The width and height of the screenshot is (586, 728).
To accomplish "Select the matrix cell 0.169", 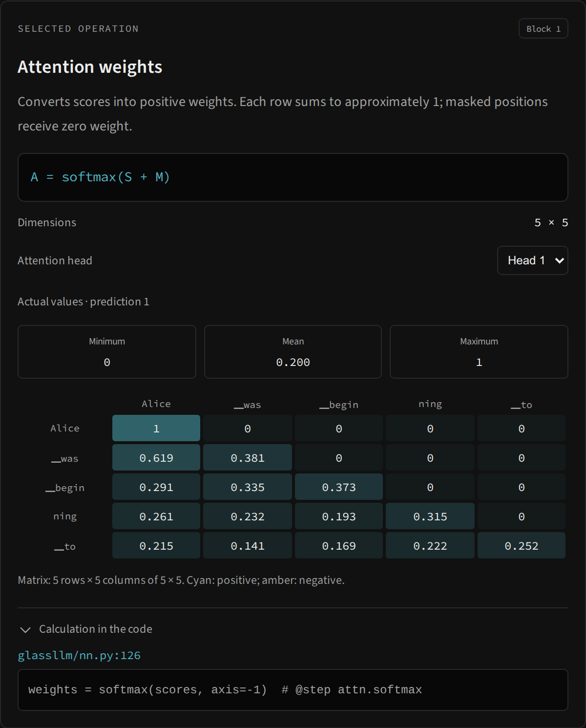I will (x=339, y=545).
